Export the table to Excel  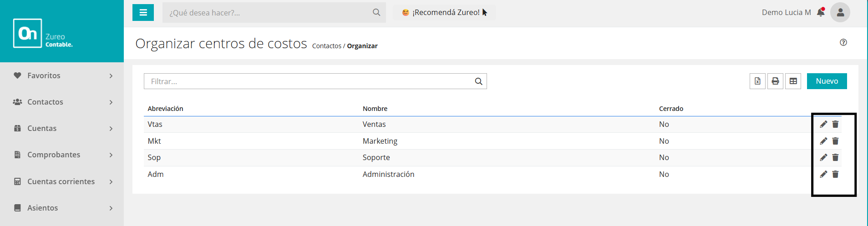click(757, 81)
